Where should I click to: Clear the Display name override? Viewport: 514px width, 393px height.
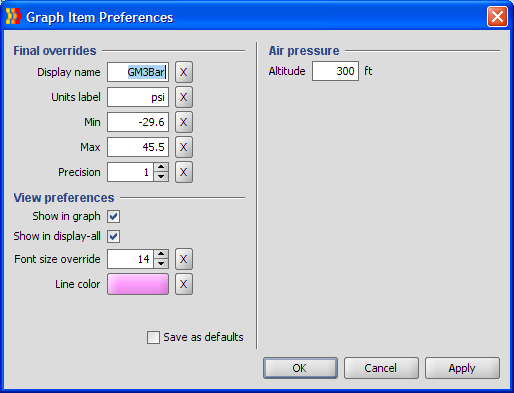click(184, 72)
